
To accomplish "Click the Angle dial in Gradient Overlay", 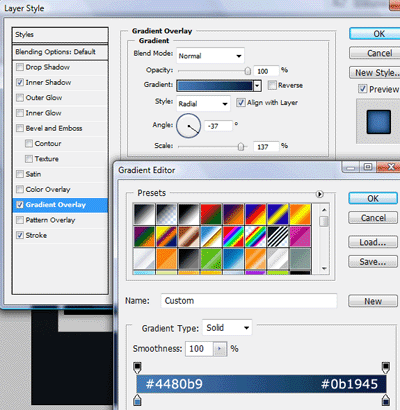I will click(188, 126).
